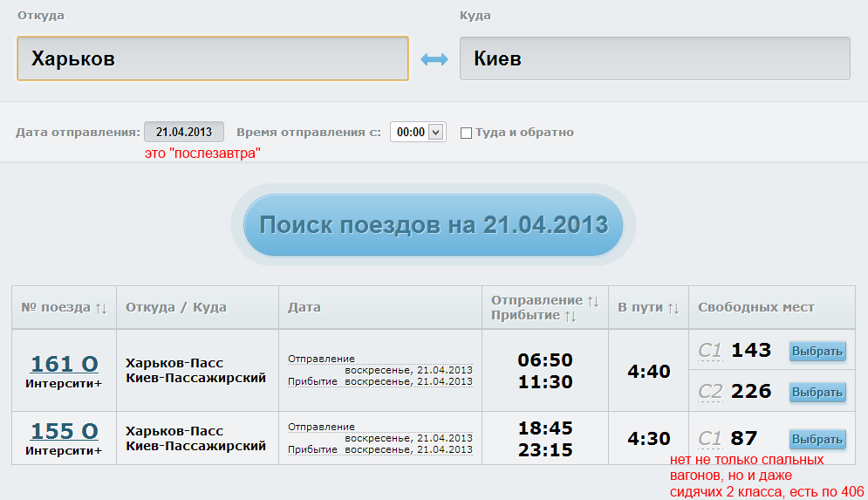The width and height of the screenshot is (868, 500).
Task: Select C1 class on train 161
Action: pos(817,352)
